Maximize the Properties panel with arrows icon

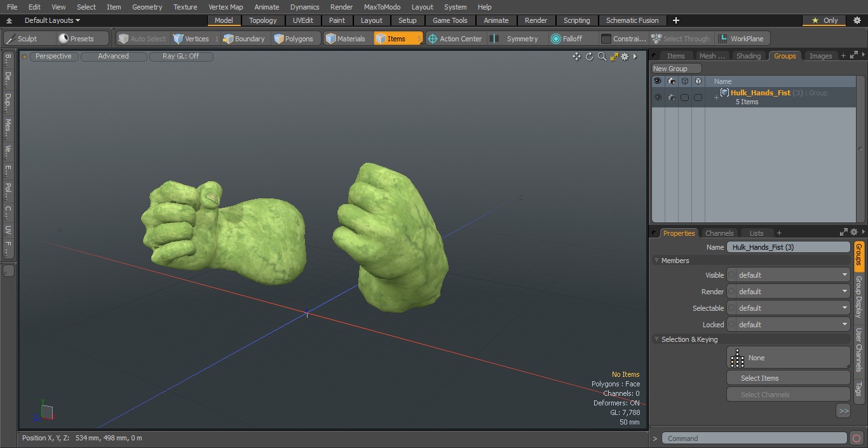coord(843,233)
